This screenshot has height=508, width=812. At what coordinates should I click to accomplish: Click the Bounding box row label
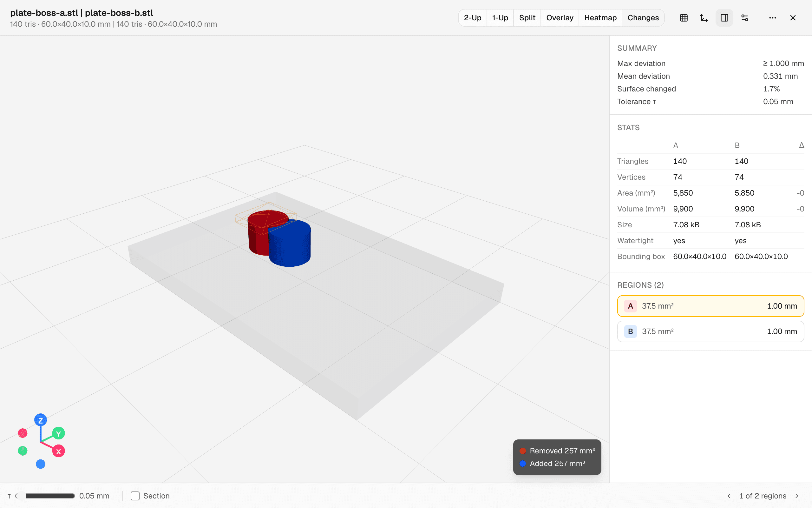pyautogui.click(x=641, y=257)
